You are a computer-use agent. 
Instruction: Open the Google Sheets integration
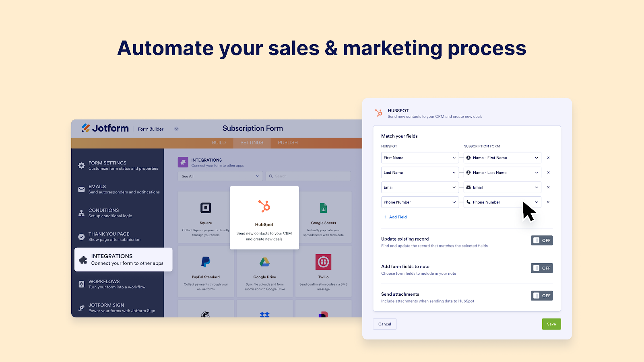[323, 217]
